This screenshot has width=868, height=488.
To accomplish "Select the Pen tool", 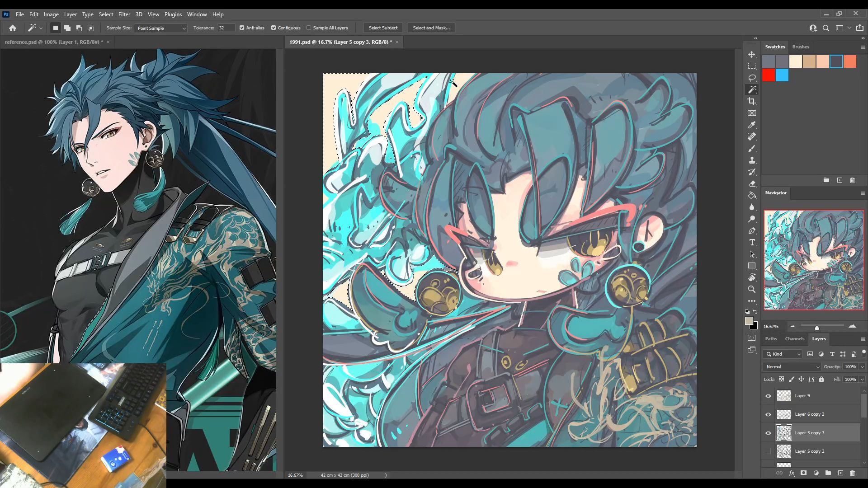I will pyautogui.click(x=752, y=230).
